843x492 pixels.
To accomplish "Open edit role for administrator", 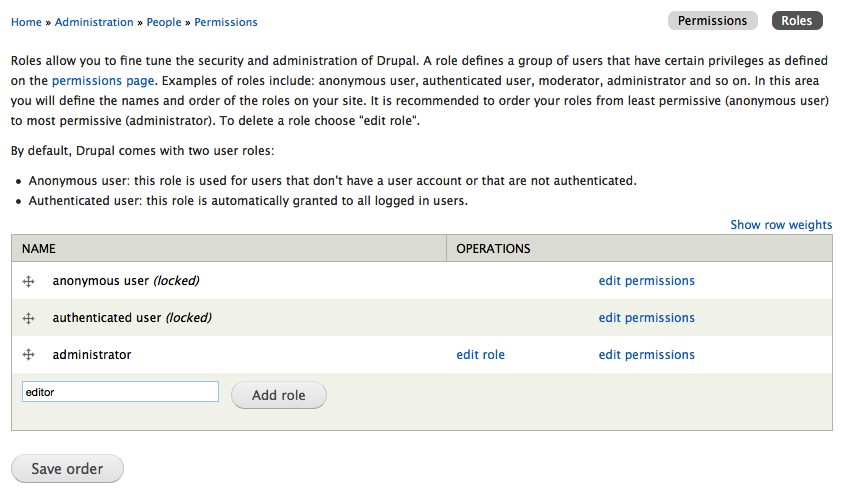I will (480, 355).
